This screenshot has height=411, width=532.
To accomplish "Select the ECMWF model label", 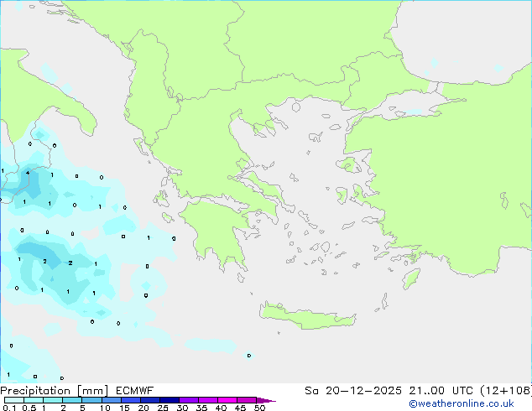I will point(134,391).
